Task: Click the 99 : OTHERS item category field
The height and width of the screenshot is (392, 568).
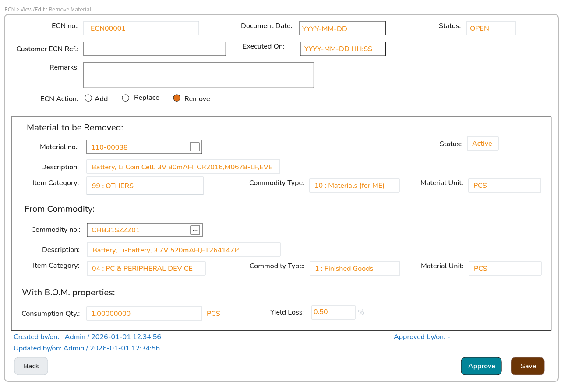Action: coord(145,185)
